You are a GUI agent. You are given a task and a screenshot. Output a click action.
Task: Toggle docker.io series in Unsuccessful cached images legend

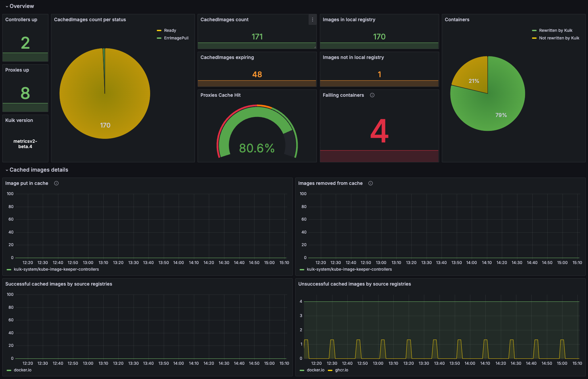pos(316,370)
